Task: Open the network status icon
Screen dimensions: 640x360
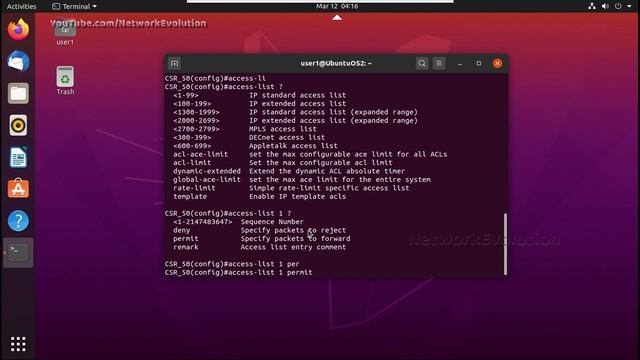Action: pyautogui.click(x=591, y=6)
